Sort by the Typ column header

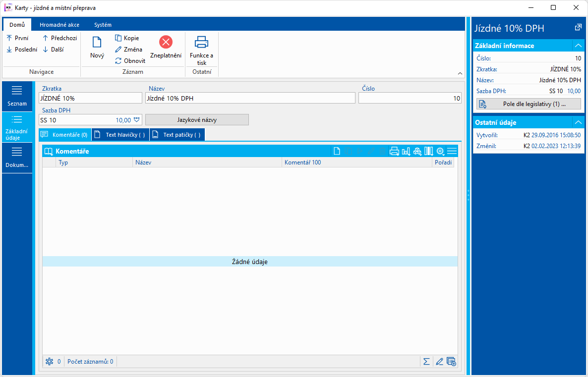pos(94,162)
